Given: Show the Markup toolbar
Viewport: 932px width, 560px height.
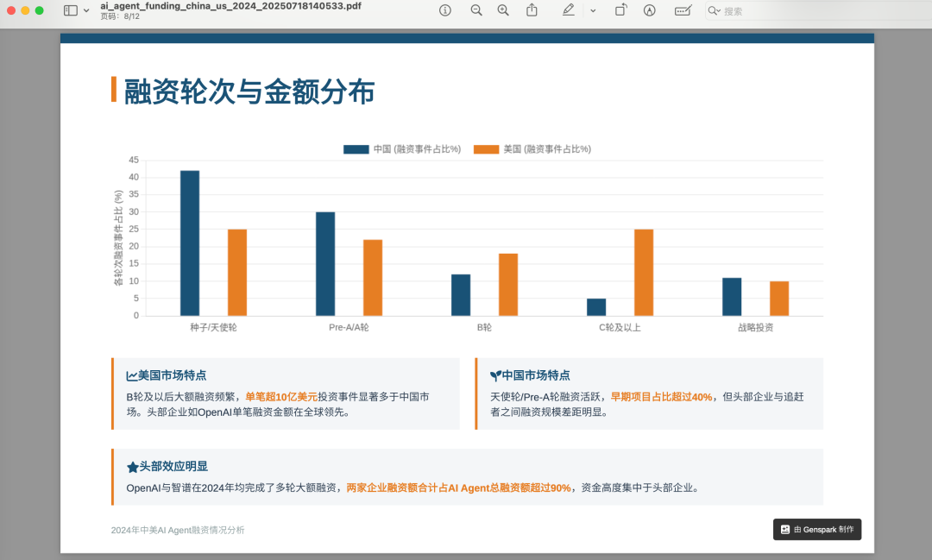Looking at the screenshot, I should [x=649, y=10].
